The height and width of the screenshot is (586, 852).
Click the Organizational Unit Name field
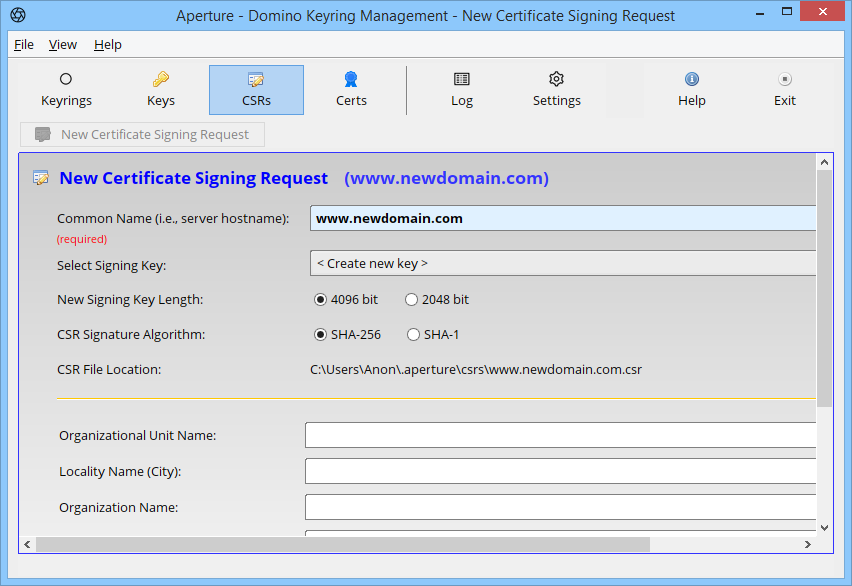[x=560, y=435]
